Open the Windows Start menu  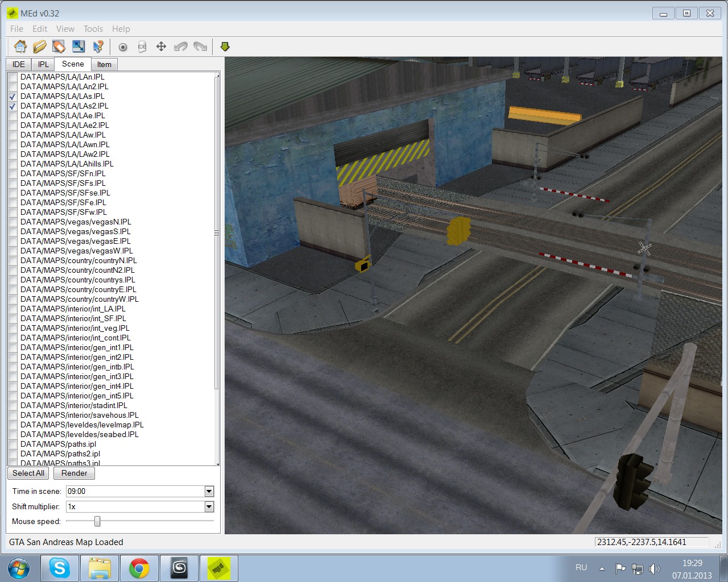point(19,568)
